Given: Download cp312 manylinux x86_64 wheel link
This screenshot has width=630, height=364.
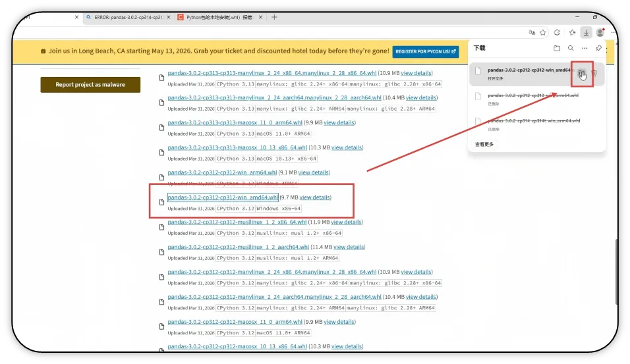Looking at the screenshot, I should 272,272.
